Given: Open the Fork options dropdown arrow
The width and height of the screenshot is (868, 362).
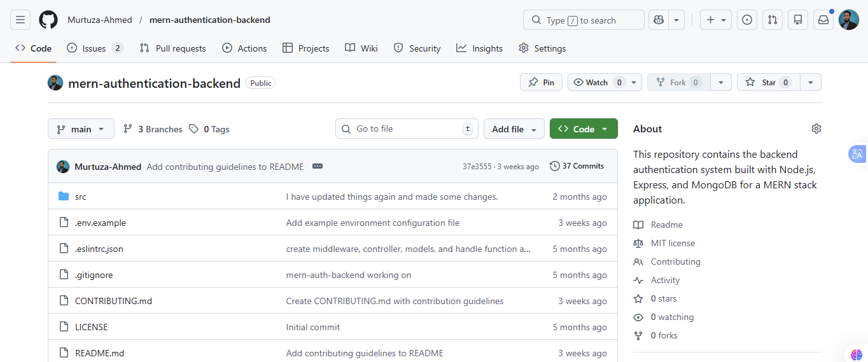Looking at the screenshot, I should pos(720,82).
